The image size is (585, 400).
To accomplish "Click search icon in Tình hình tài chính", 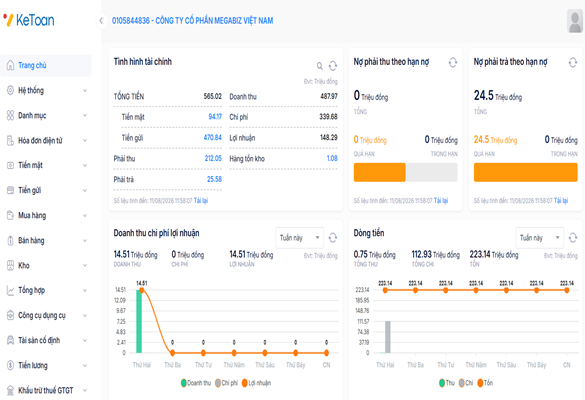I will [x=320, y=66].
